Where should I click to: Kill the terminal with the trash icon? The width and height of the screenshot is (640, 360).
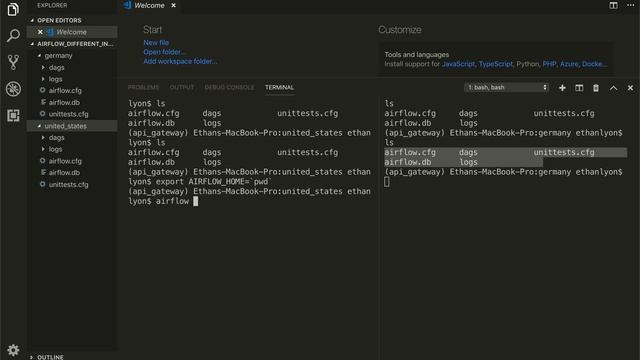coord(596,88)
